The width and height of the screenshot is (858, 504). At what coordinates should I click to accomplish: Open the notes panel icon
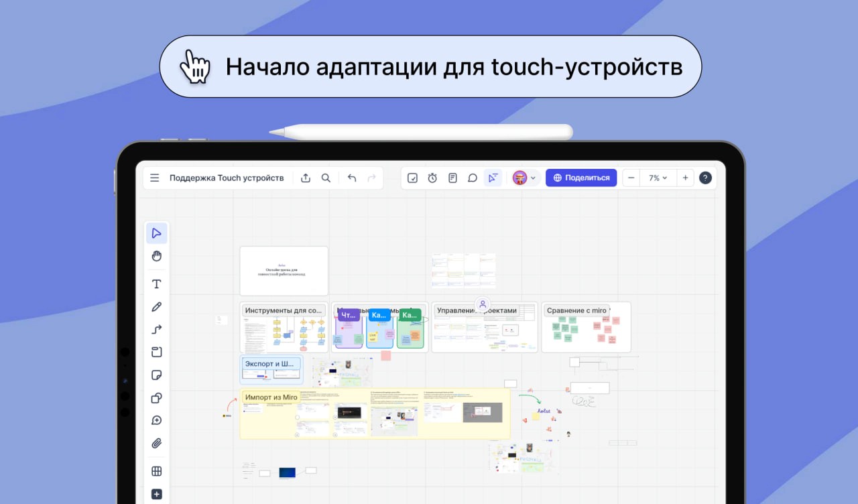[x=452, y=178]
